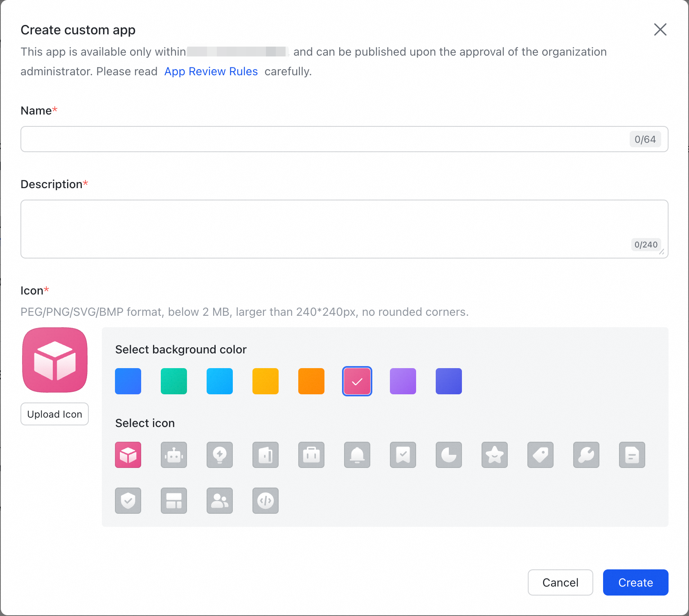Choose the orange background color
Viewport: 689px width, 616px height.
(311, 381)
